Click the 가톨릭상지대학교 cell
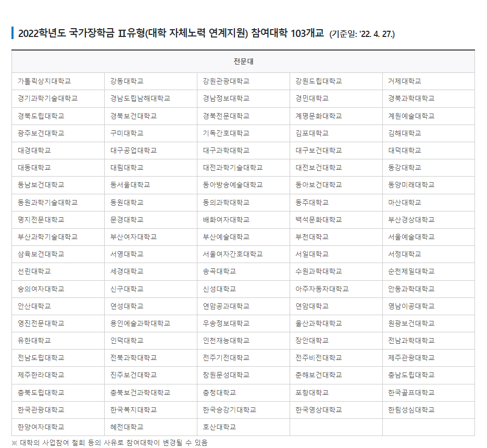 pyautogui.click(x=58, y=81)
